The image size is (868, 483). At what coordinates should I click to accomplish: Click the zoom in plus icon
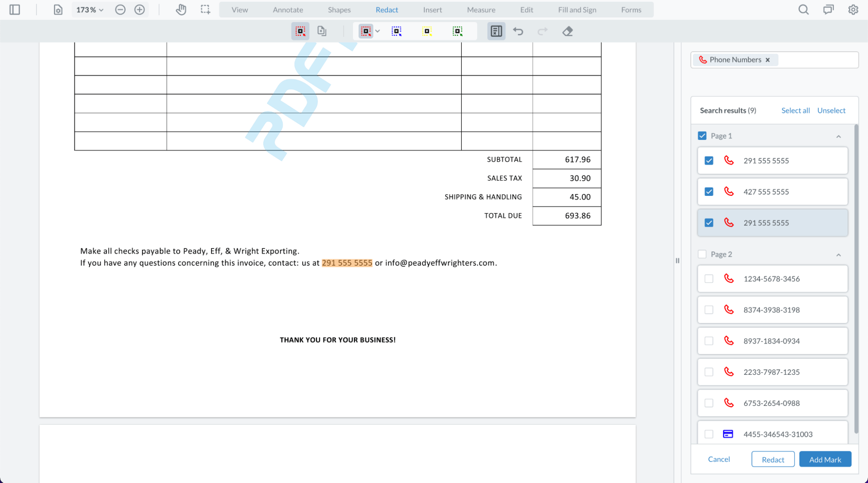click(x=139, y=10)
